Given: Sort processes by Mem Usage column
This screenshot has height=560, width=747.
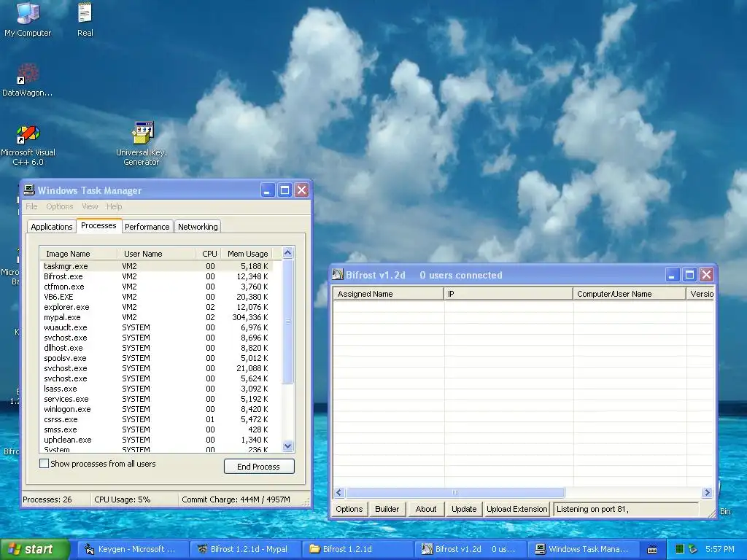Looking at the screenshot, I should coord(247,254).
